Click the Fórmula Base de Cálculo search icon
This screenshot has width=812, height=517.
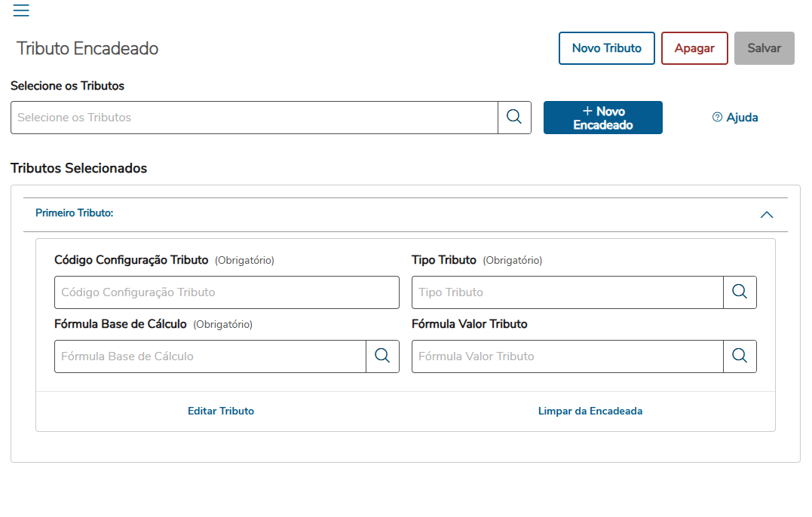[382, 356]
